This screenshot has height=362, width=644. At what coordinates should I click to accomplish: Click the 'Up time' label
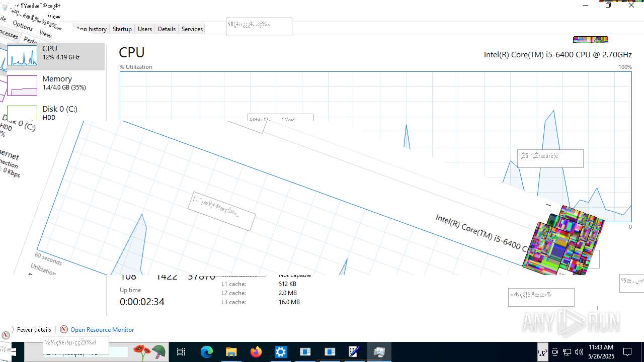coord(130,290)
